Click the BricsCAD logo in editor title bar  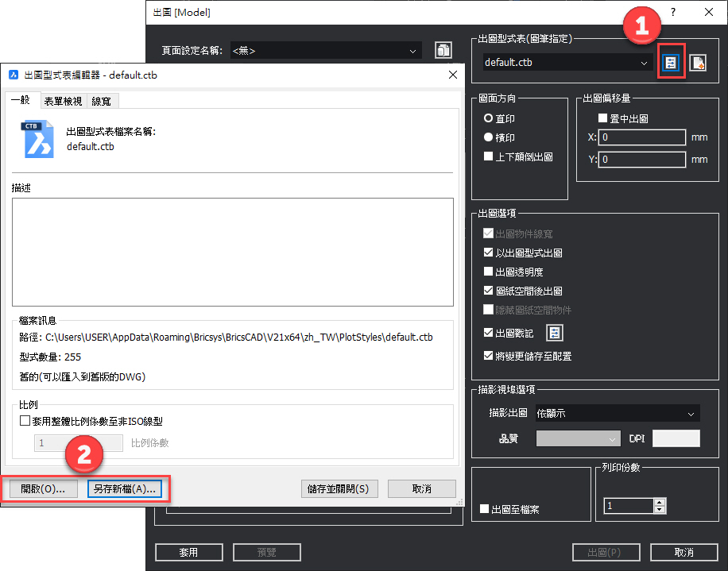click(14, 75)
